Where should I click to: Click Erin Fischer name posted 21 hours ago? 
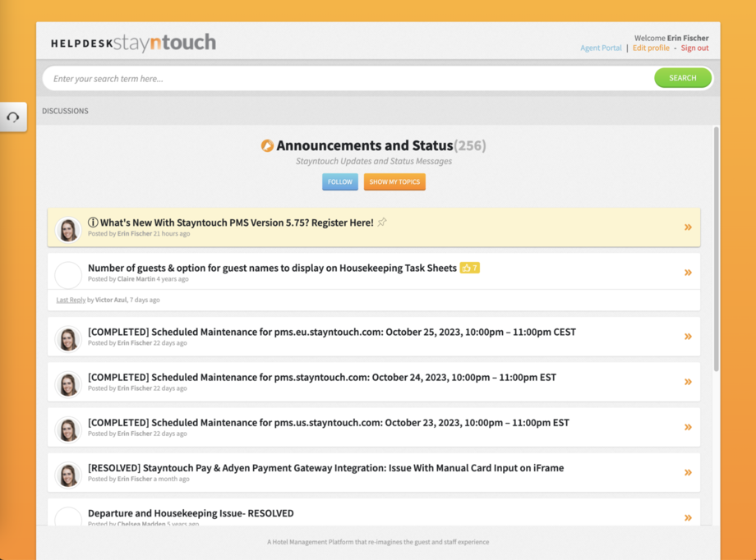click(x=135, y=234)
